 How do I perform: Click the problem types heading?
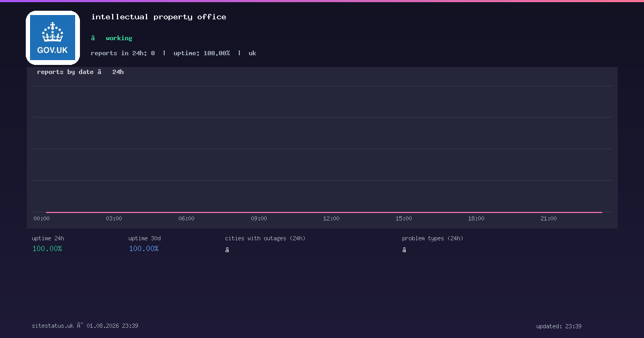(433, 238)
